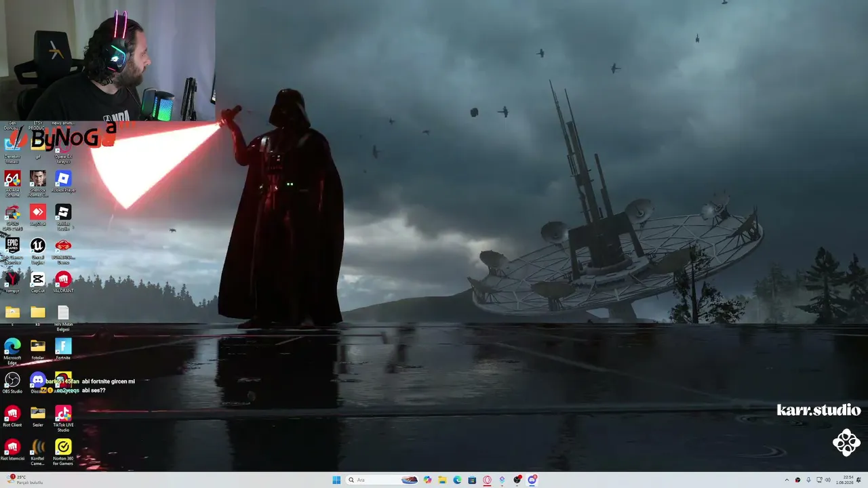The height and width of the screenshot is (488, 868).
Task: Launch the Unreal Engine shortcut
Action: point(38,250)
